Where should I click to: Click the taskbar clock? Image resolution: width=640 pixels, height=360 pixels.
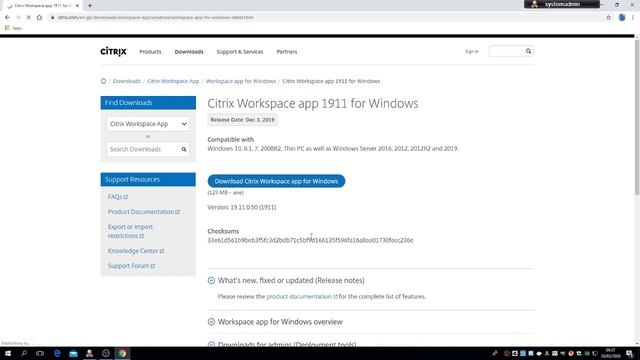click(x=611, y=353)
